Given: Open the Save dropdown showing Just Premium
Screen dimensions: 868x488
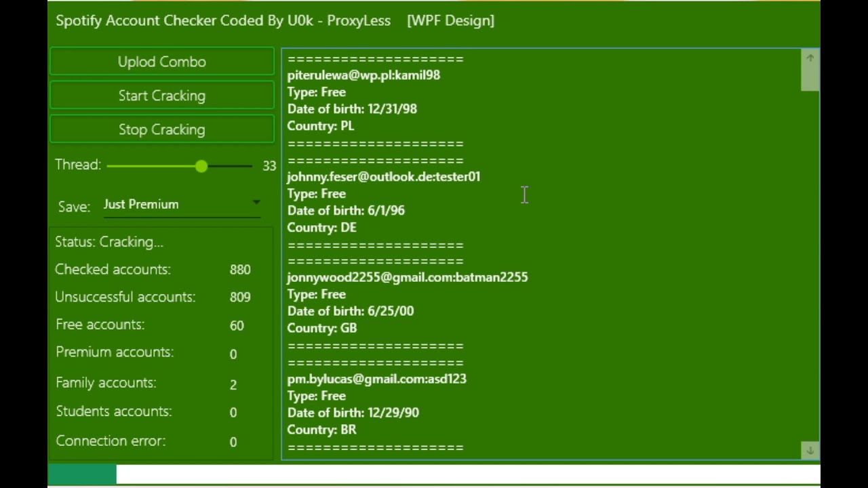Looking at the screenshot, I should pyautogui.click(x=182, y=205).
